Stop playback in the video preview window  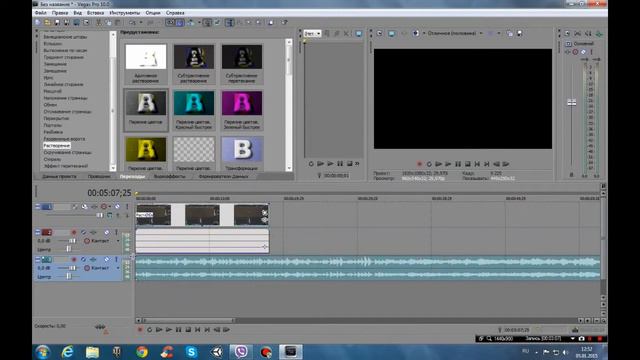click(x=468, y=164)
